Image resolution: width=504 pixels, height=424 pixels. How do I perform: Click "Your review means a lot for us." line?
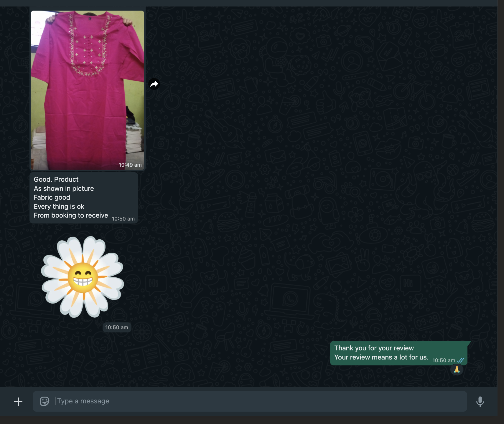tap(381, 357)
